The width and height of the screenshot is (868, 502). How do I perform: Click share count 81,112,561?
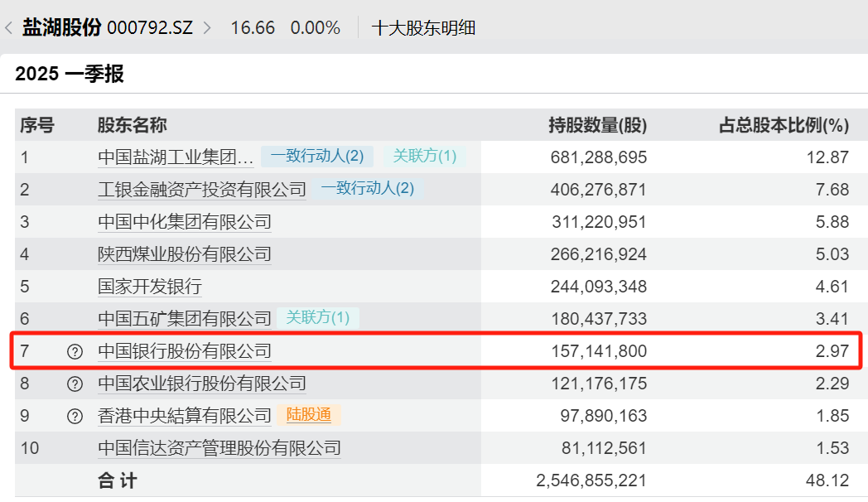pos(604,448)
